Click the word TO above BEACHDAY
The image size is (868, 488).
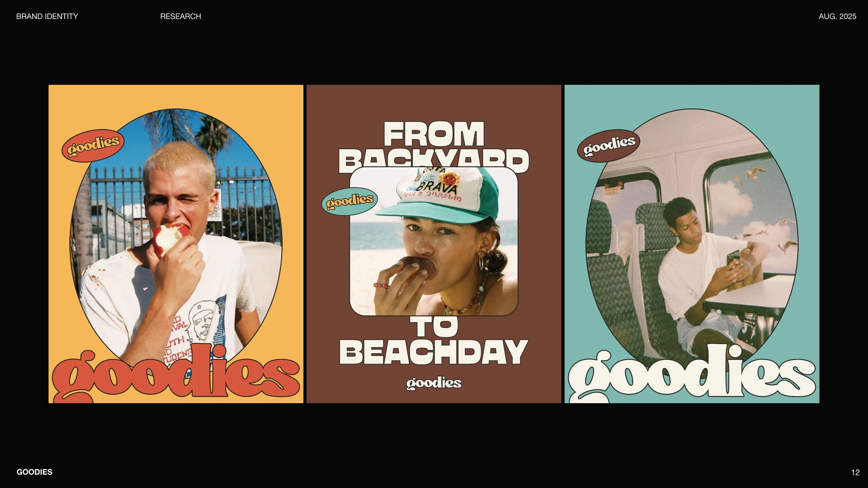pyautogui.click(x=434, y=327)
